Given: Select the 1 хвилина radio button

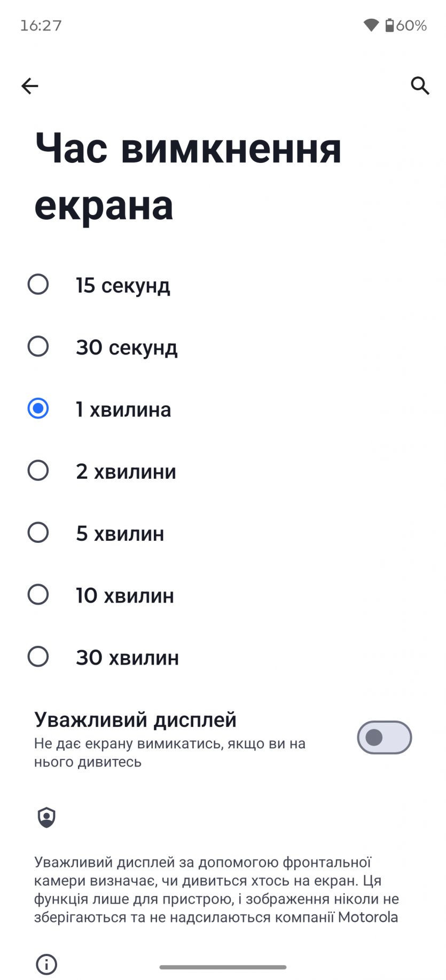Looking at the screenshot, I should click(x=38, y=409).
